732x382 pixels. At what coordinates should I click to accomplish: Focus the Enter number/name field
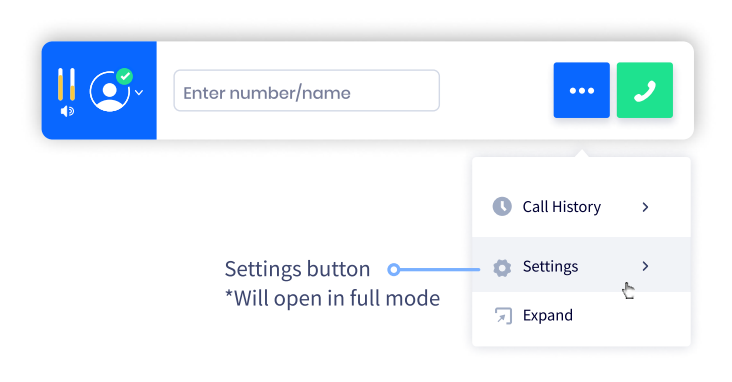click(x=307, y=91)
